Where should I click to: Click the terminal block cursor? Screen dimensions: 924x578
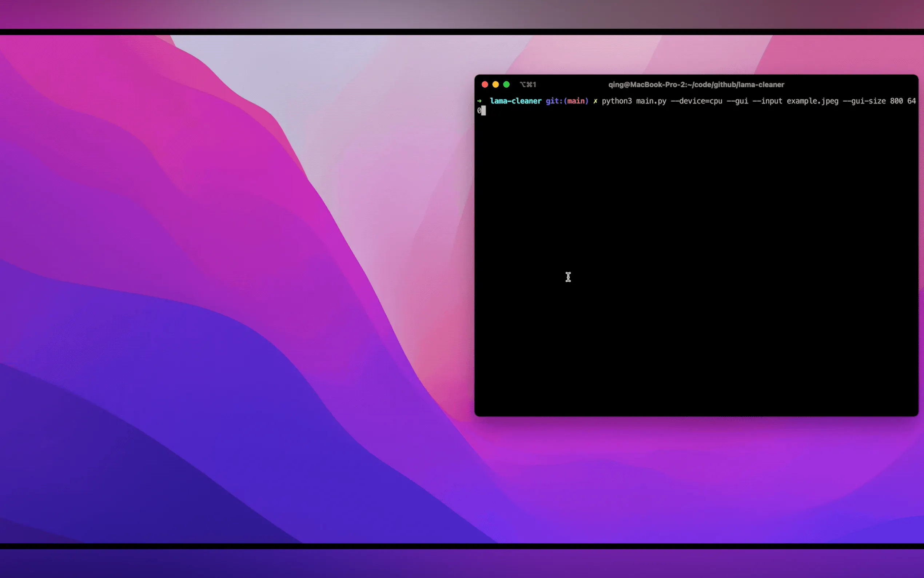(x=483, y=111)
